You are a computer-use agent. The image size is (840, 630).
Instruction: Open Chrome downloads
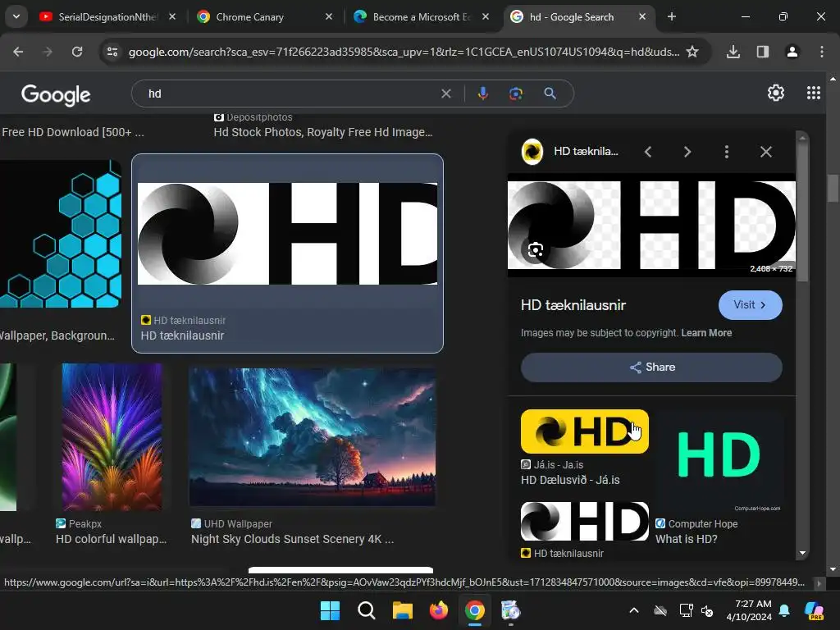(x=733, y=52)
